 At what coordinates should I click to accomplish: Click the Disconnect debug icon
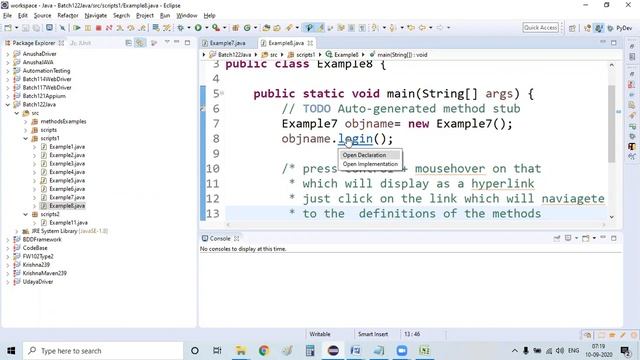tap(109, 28)
